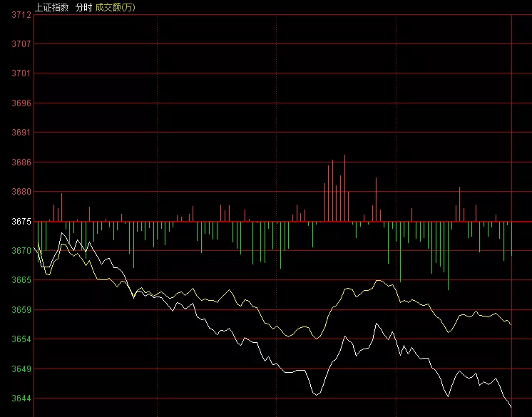Image resolution: width=532 pixels, height=417 pixels.
Task: Click the green 3659 axis label
Action: pos(21,310)
